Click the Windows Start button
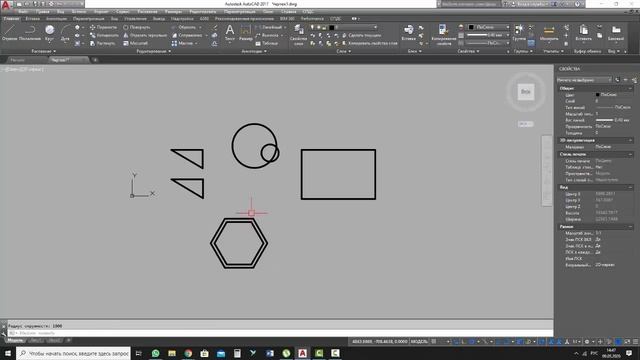This screenshot has width=640, height=360. tap(8, 353)
